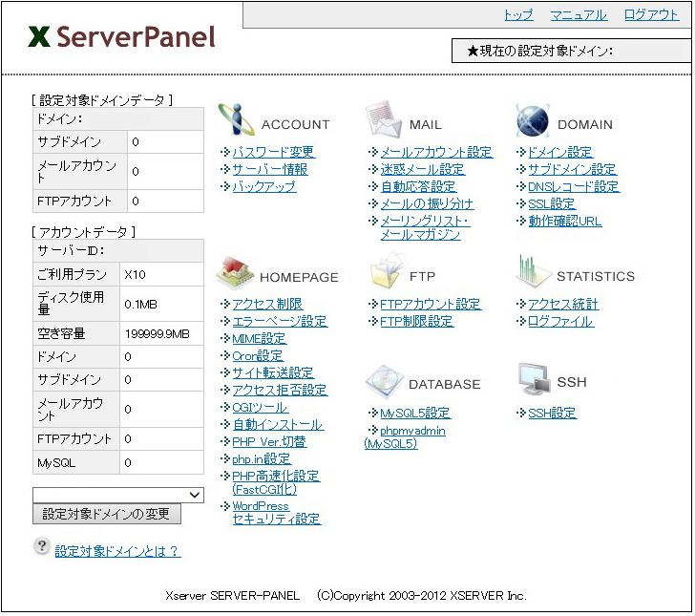The image size is (695, 616).
Task: Go to SSL設定 in DOMAIN section
Action: tap(552, 203)
